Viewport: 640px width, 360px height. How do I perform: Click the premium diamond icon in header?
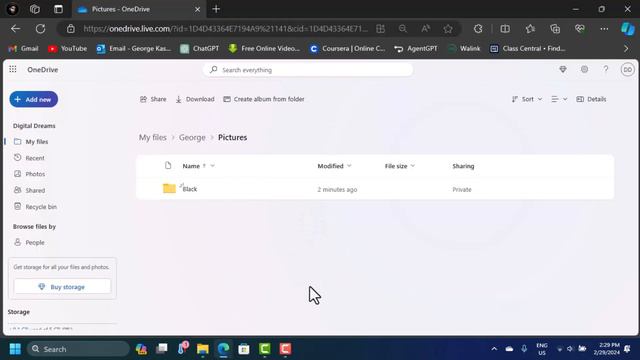click(563, 69)
